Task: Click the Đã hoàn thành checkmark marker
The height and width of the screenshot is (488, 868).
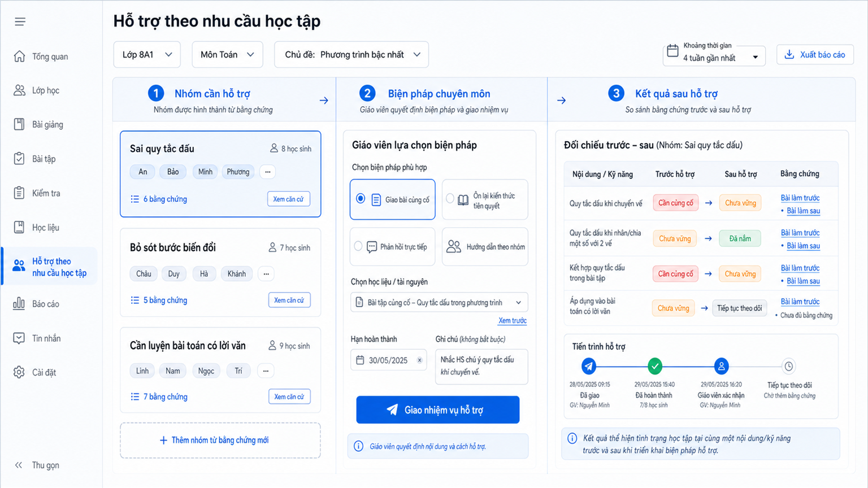Action: pos(655,366)
